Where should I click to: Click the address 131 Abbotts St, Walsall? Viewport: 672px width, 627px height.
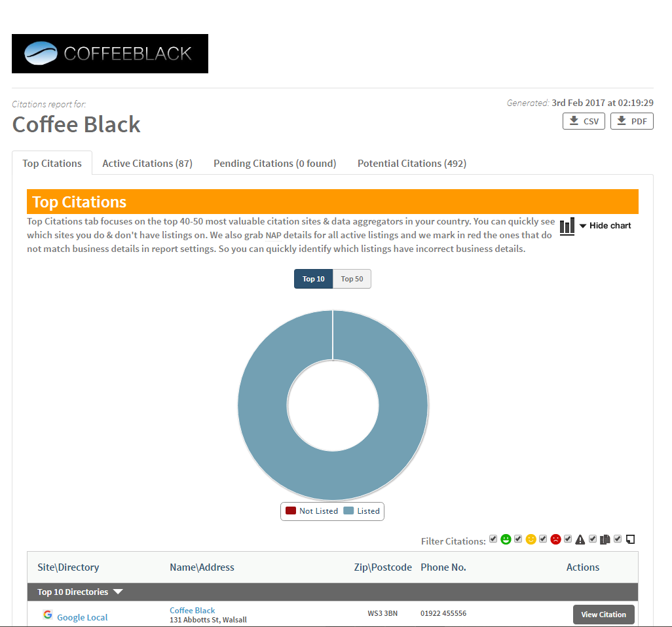208,620
